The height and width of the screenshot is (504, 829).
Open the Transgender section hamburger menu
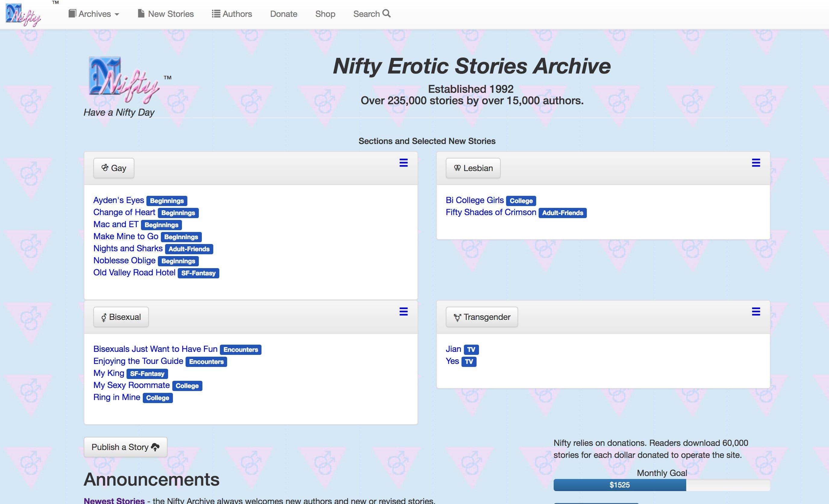[756, 311]
